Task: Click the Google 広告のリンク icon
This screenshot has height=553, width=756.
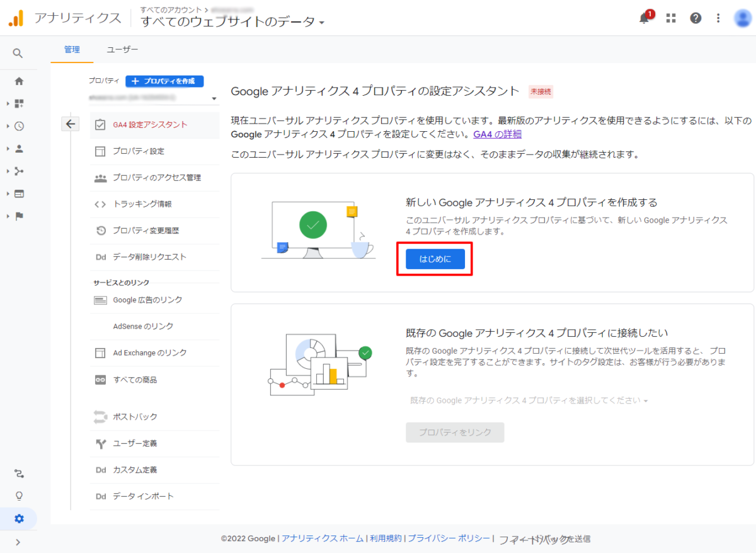Action: pos(100,300)
